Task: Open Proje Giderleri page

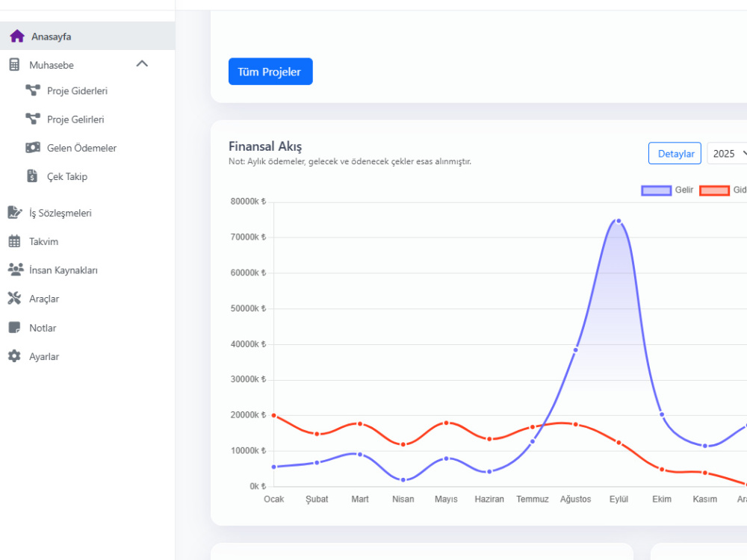Action: pyautogui.click(x=77, y=91)
